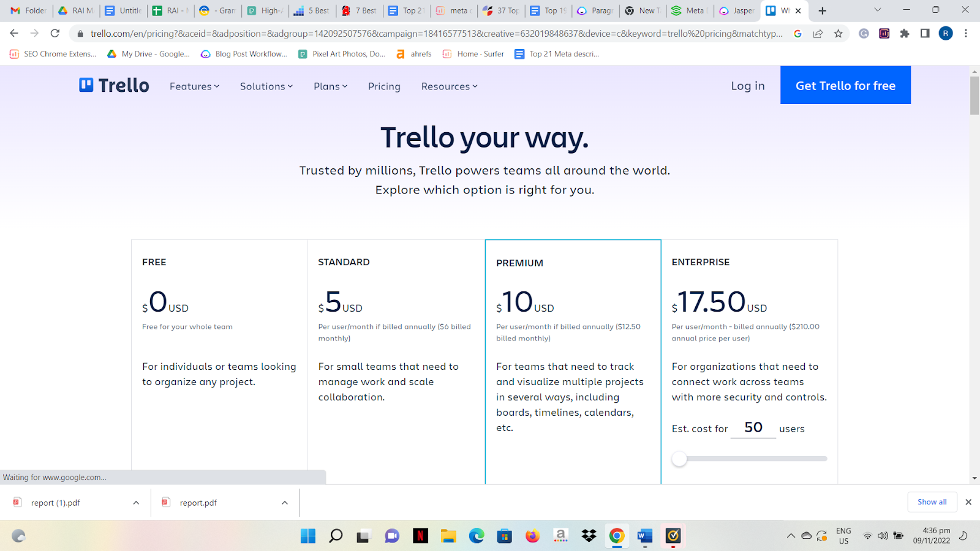Click the purple extension icon in the toolbar
Screen dimensions: 980x551
(x=884, y=34)
